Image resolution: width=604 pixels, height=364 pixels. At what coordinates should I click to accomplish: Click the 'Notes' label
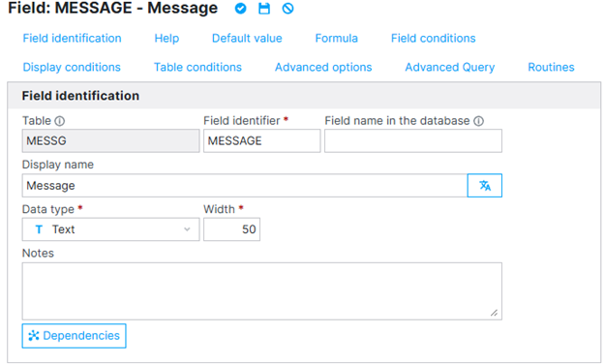pyautogui.click(x=38, y=253)
